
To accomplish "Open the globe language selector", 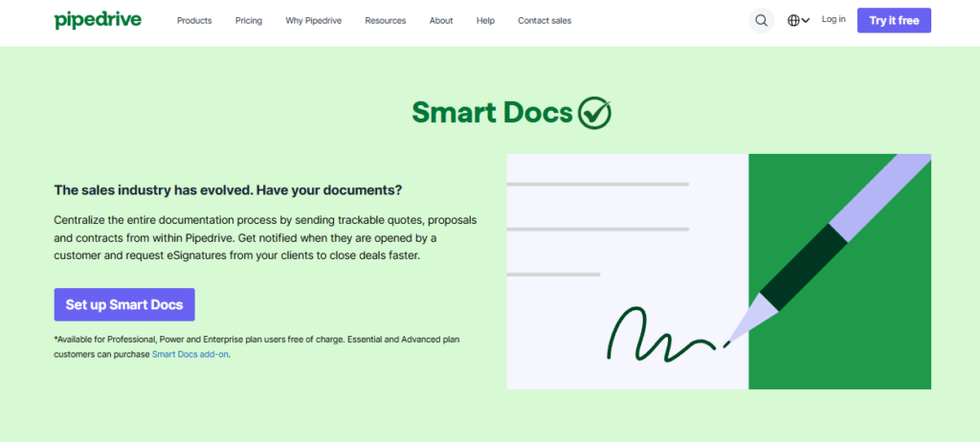I will coord(798,21).
